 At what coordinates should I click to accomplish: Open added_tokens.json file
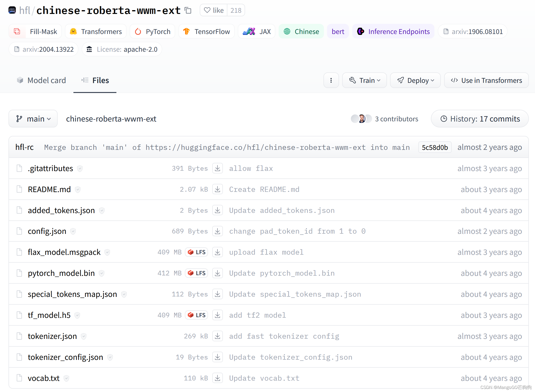coord(61,210)
